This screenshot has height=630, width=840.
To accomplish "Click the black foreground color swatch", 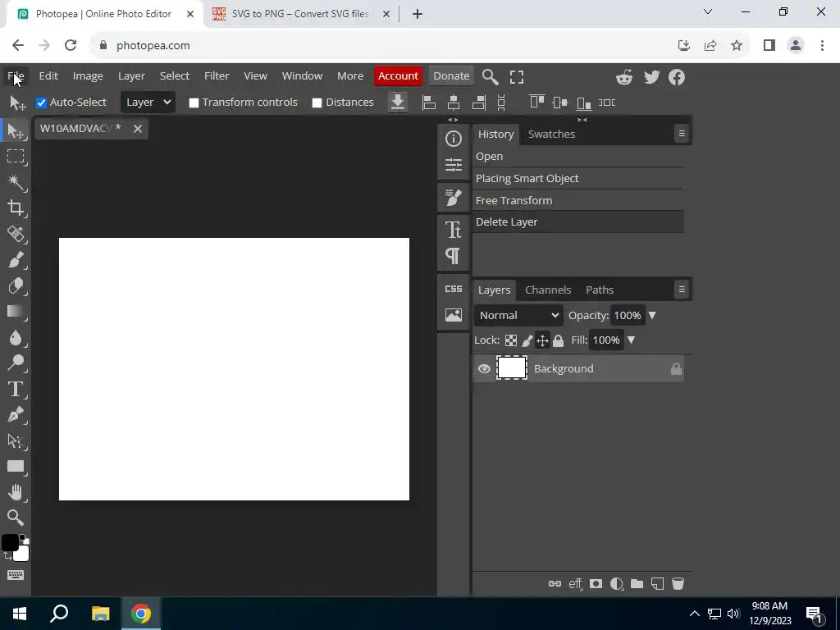I will [10, 542].
